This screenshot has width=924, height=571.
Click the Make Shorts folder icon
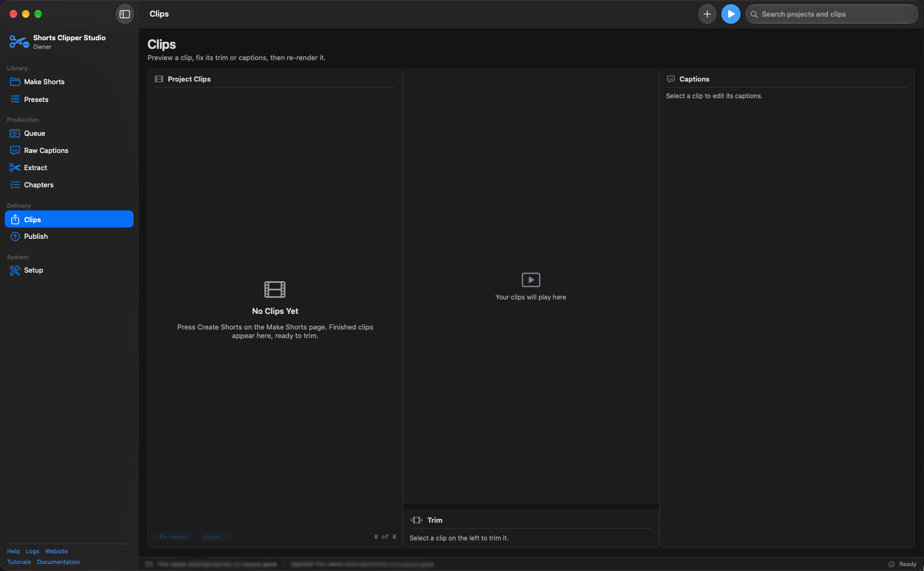[15, 82]
